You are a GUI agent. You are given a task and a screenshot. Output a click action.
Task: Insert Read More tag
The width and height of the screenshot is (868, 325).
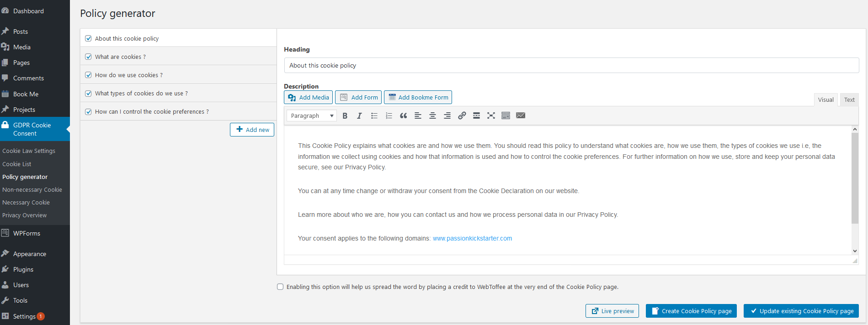476,115
